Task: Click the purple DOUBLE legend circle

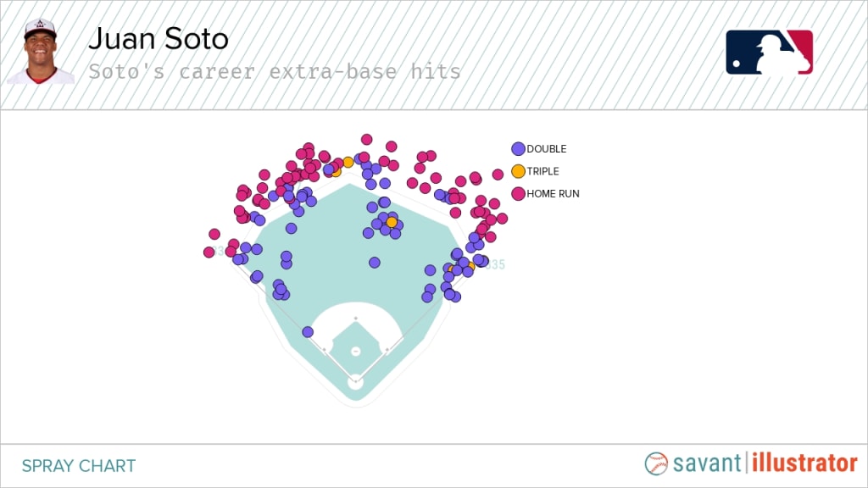Action: 518,149
